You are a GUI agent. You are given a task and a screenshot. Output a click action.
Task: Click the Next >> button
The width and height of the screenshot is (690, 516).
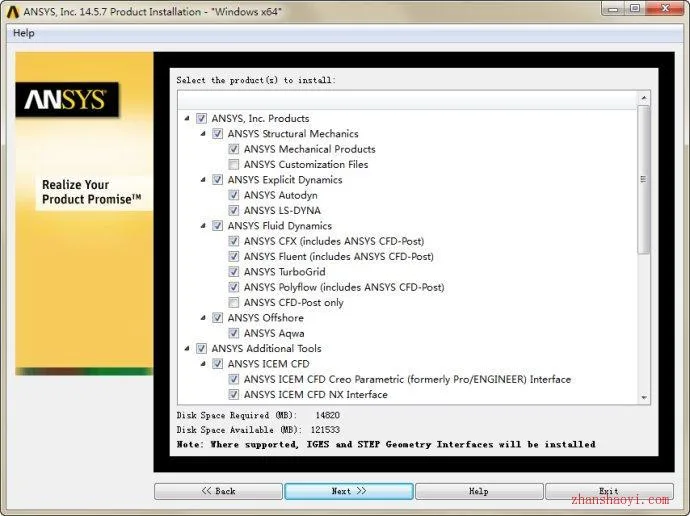coord(349,491)
